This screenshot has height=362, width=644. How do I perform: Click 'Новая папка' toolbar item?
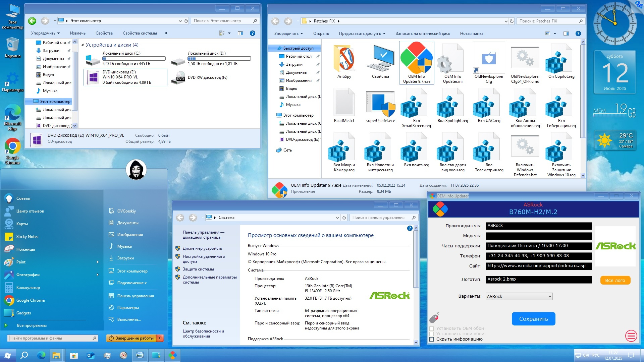471,34
